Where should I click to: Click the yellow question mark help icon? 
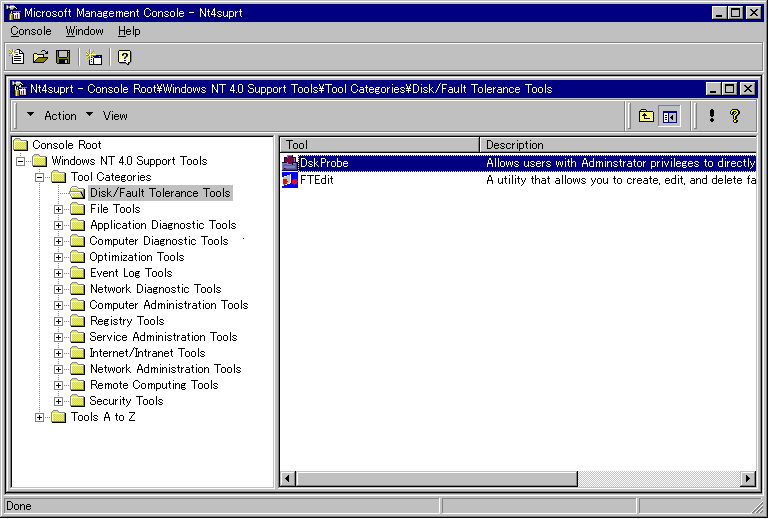pos(735,116)
